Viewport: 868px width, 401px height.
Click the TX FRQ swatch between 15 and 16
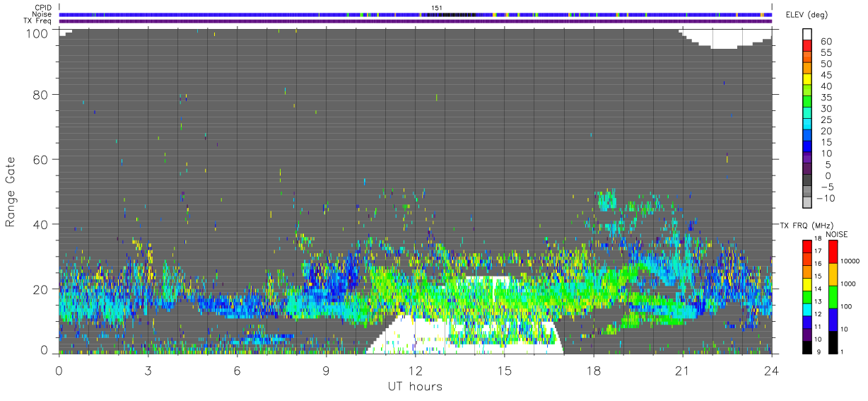point(807,272)
